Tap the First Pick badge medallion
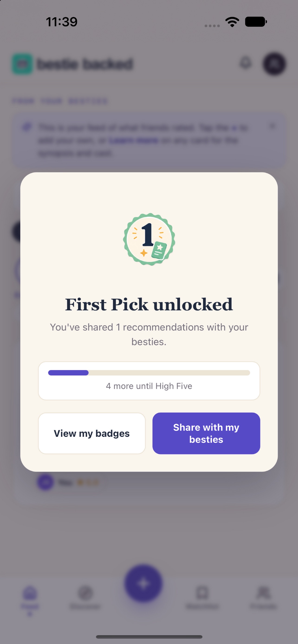This screenshot has width=298, height=644. click(x=149, y=239)
